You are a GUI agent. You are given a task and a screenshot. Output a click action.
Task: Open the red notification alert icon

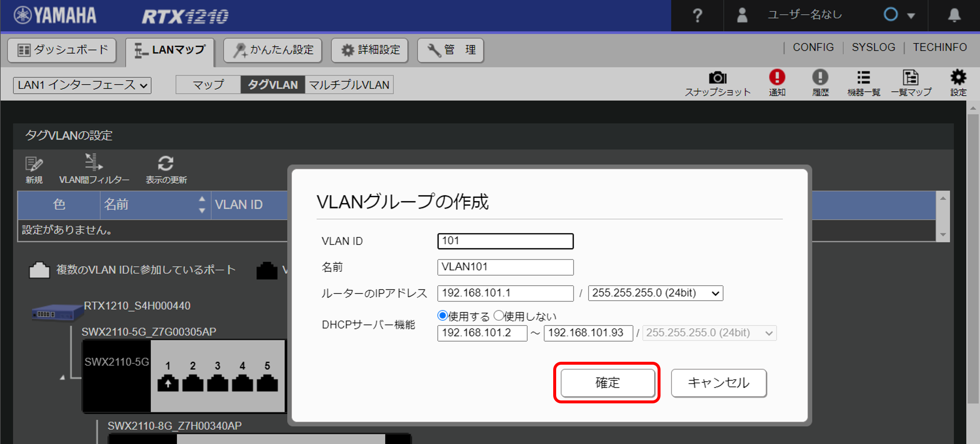tap(777, 78)
